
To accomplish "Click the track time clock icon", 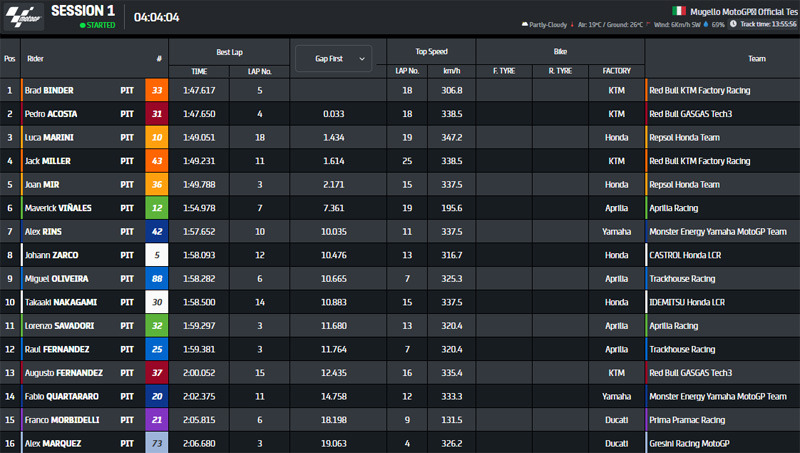I will 733,24.
